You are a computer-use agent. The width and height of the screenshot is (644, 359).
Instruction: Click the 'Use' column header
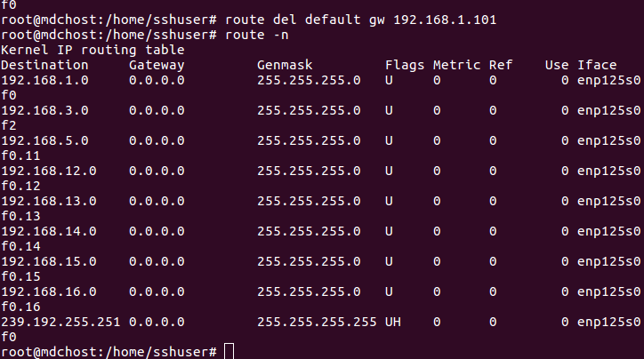click(557, 65)
